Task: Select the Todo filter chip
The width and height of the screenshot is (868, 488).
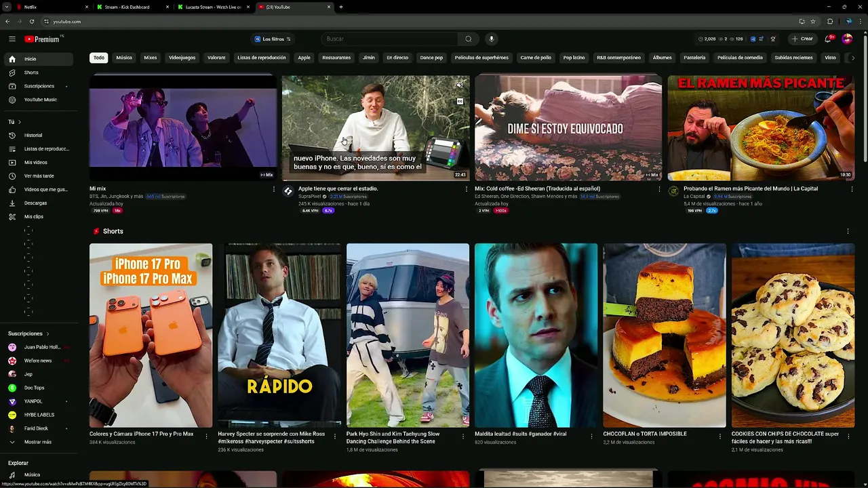Action: click(x=99, y=58)
